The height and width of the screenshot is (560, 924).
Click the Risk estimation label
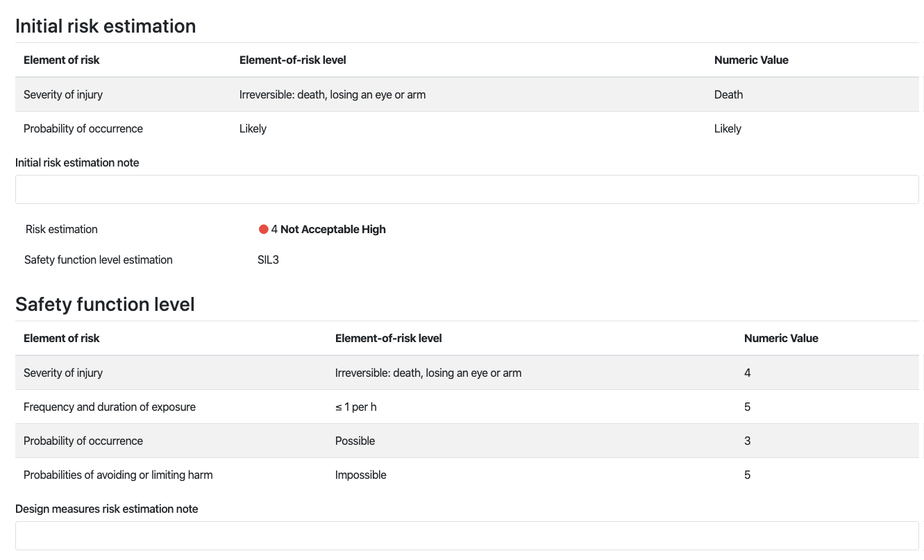tap(62, 230)
